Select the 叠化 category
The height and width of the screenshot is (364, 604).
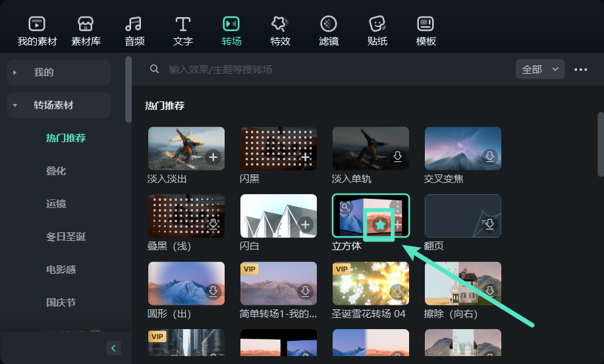click(56, 171)
